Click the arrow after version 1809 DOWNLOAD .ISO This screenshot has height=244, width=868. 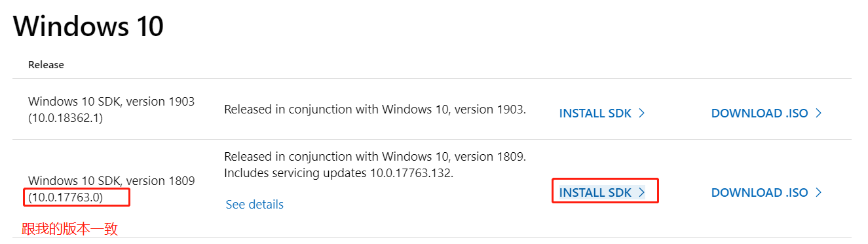[818, 192]
